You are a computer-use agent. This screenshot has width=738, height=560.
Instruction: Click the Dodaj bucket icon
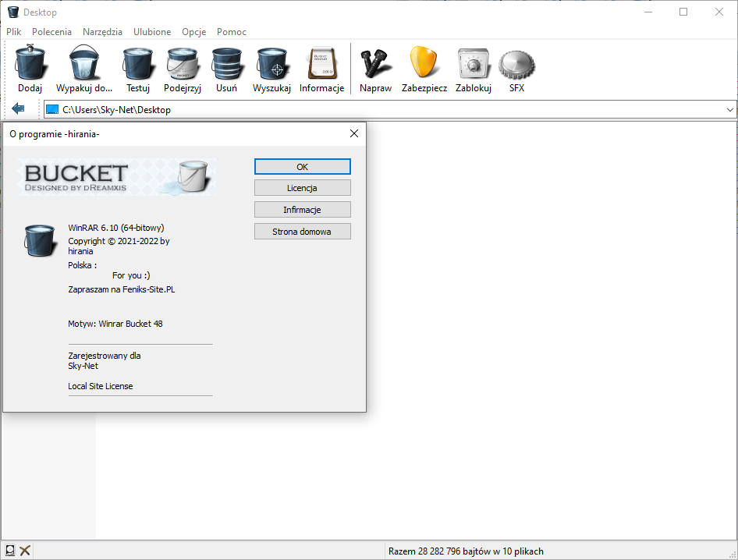(x=30, y=62)
